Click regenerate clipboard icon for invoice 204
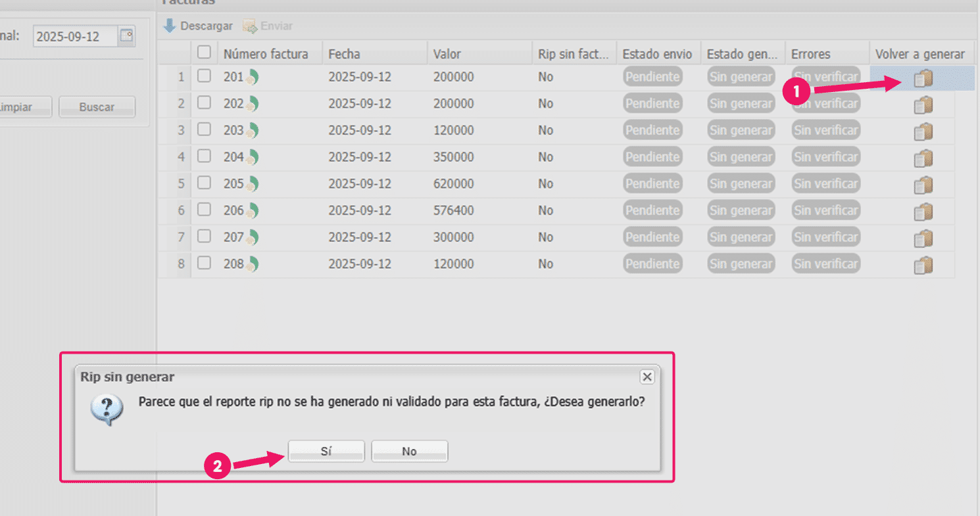The height and width of the screenshot is (516, 980). tap(923, 158)
